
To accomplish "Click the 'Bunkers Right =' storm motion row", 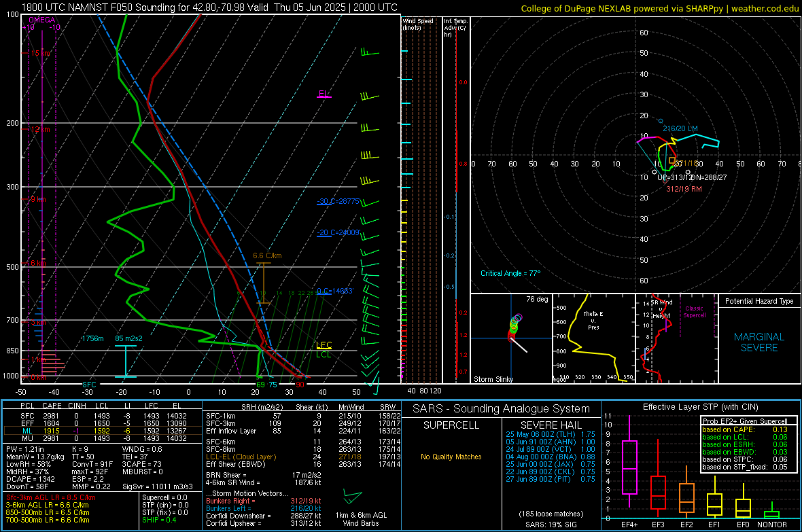I will 264,501.
